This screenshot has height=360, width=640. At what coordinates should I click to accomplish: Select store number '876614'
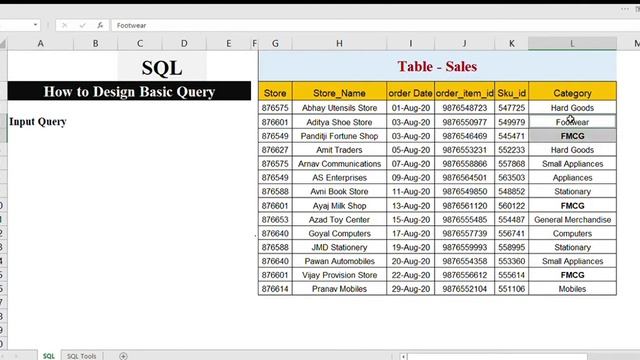pyautogui.click(x=275, y=289)
